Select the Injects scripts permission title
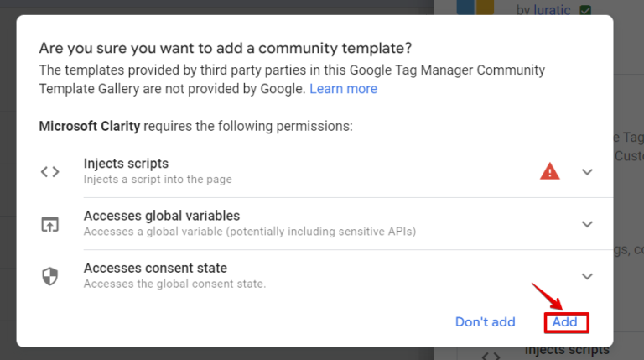 point(126,164)
